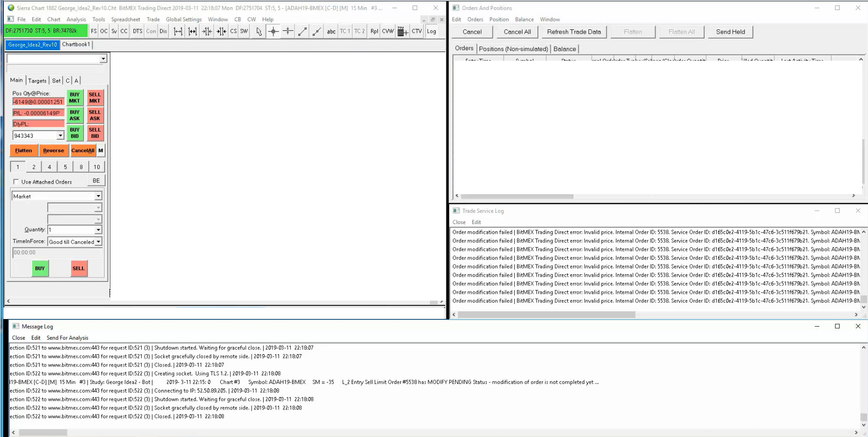Image resolution: width=868 pixels, height=437 pixels.
Task: Click the Rpl replay toolbar button
Action: coord(374,31)
